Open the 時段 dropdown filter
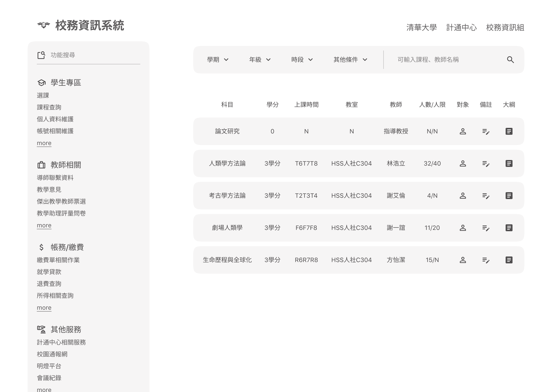 pyautogui.click(x=302, y=60)
